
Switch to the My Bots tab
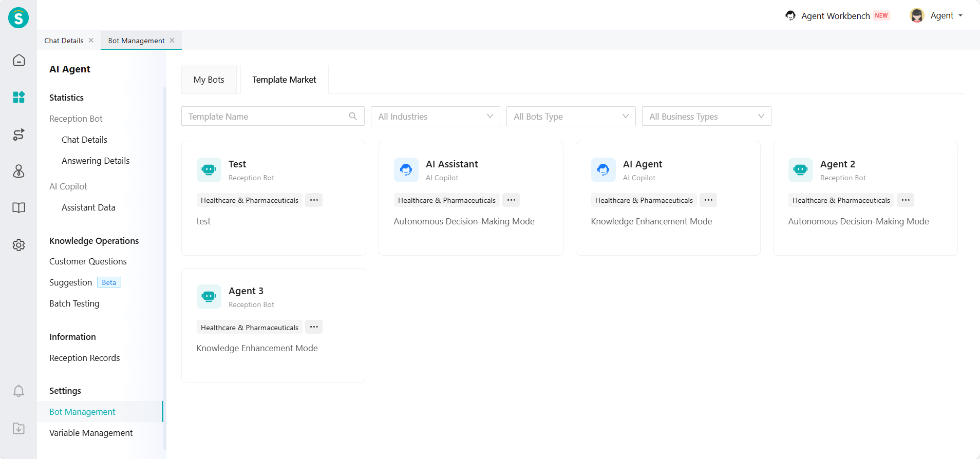click(x=209, y=80)
